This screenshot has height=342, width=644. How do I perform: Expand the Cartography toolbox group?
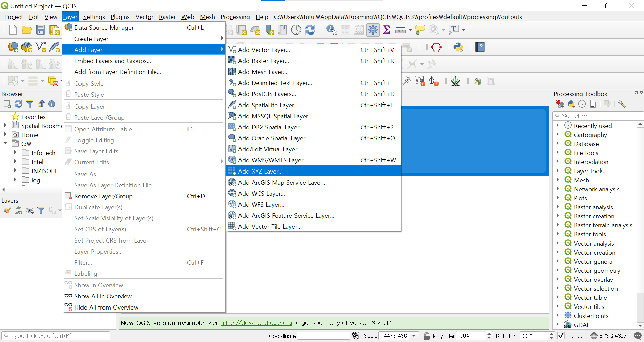(557, 134)
